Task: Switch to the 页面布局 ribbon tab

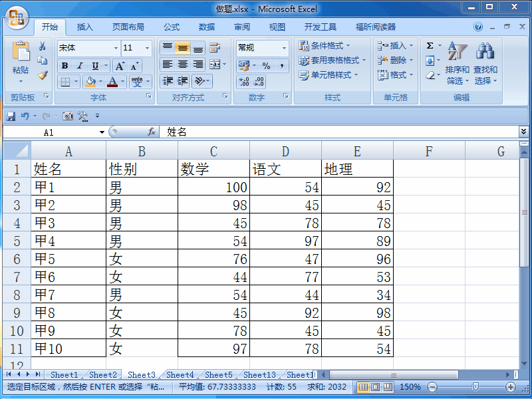Action: (128, 27)
